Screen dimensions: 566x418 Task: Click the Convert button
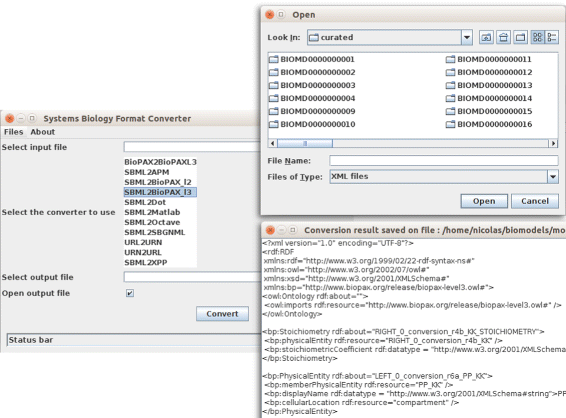222,314
